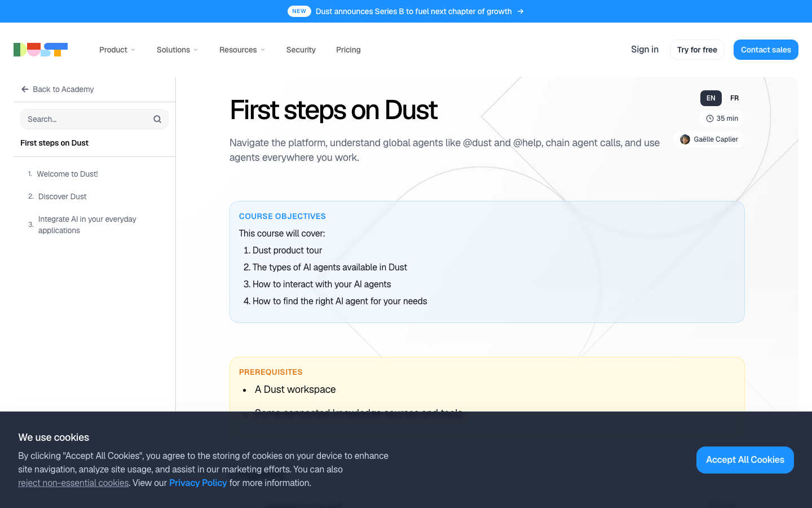
Task: Click the clock icon next to 35 min
Action: click(710, 119)
